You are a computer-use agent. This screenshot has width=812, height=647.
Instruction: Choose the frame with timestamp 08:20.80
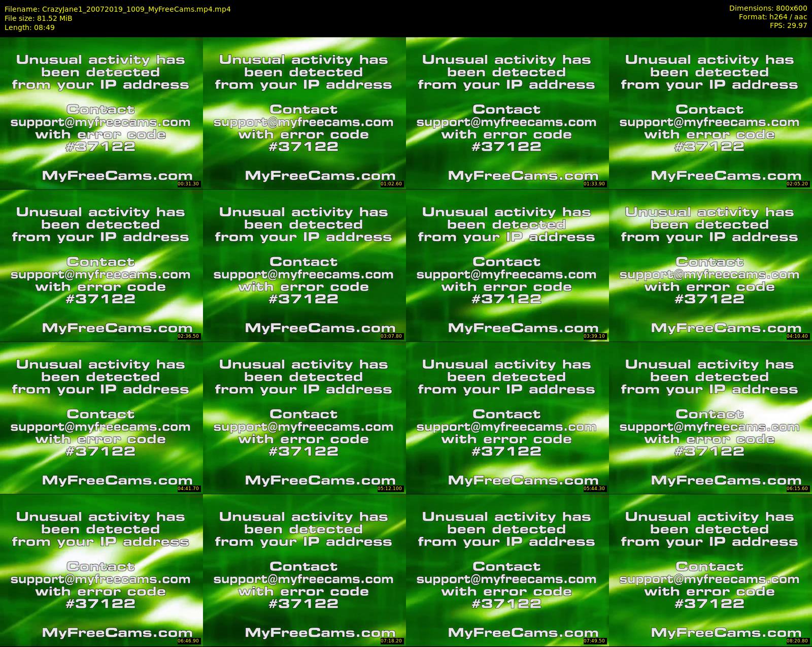click(x=710, y=570)
